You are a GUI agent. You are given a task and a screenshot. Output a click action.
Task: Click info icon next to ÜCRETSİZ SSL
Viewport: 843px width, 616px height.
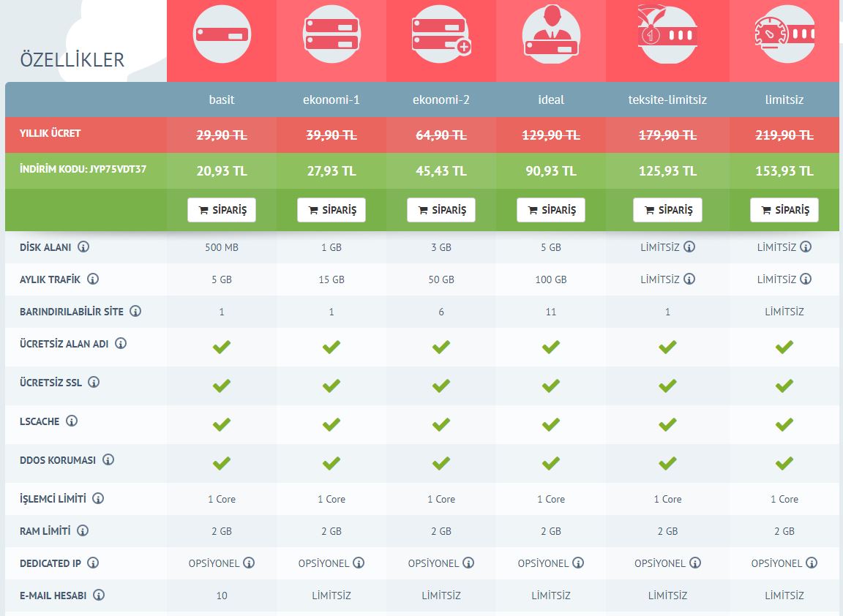coord(94,382)
